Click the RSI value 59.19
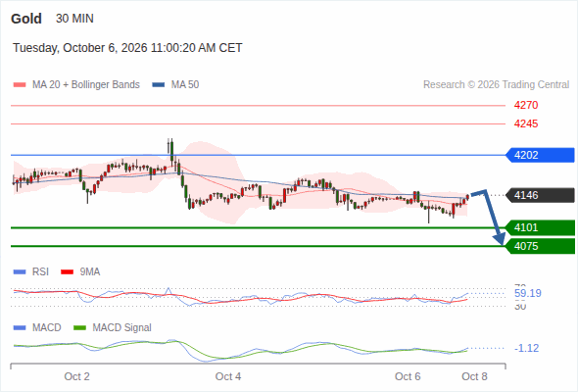 (528, 294)
